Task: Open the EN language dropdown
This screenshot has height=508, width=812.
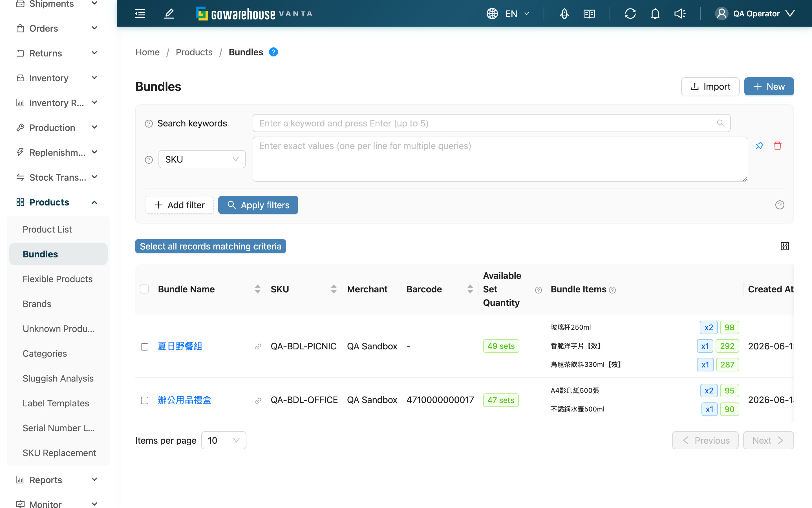Action: [x=517, y=14]
